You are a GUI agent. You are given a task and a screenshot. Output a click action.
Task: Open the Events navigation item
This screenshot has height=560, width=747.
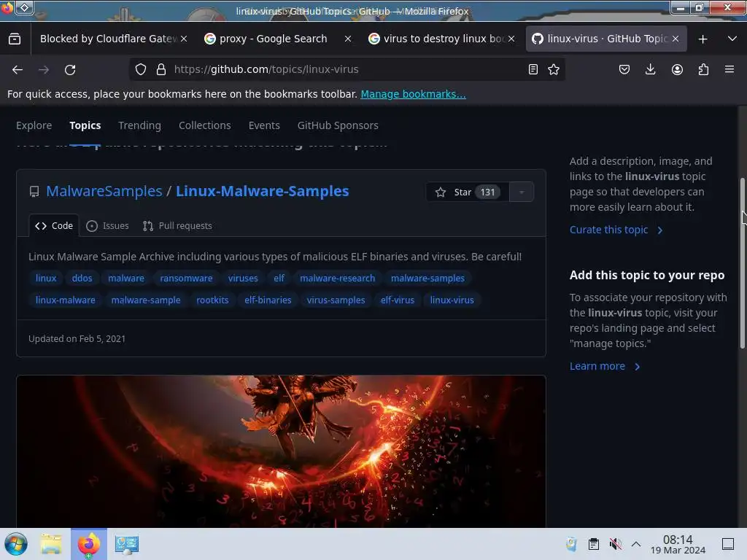pyautogui.click(x=264, y=125)
